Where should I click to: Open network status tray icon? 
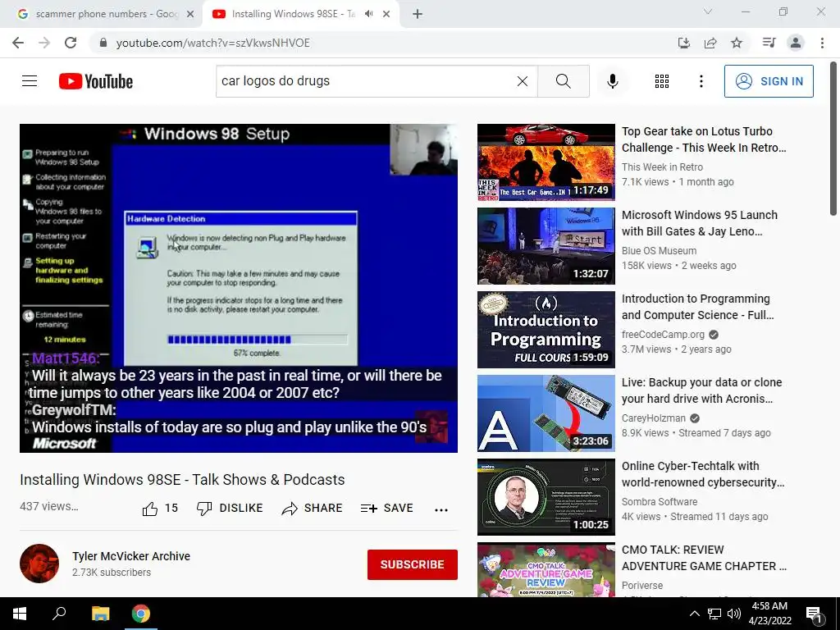coord(714,614)
